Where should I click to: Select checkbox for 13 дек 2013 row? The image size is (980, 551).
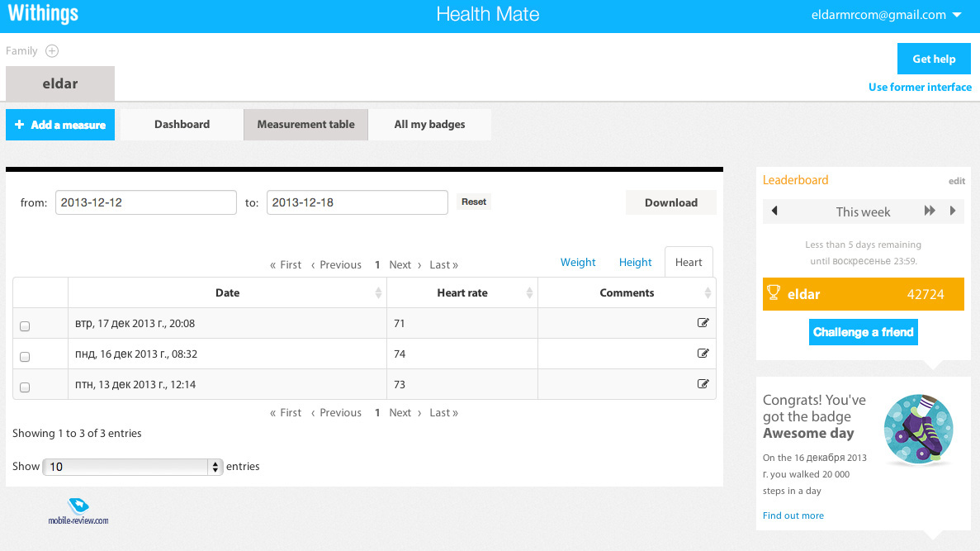pos(25,387)
